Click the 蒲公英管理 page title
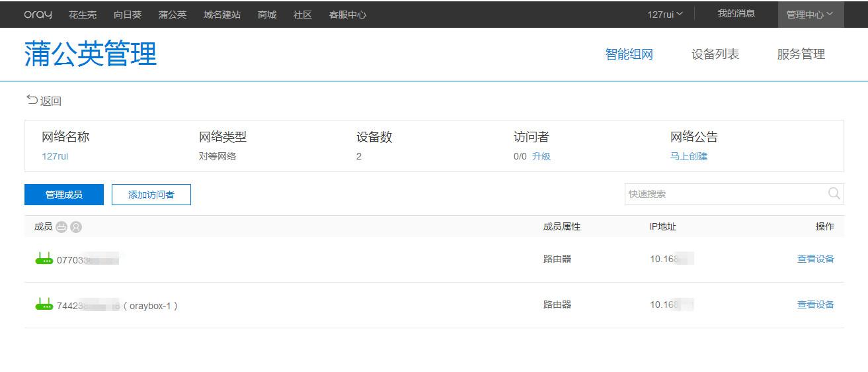868x372 pixels. click(91, 54)
